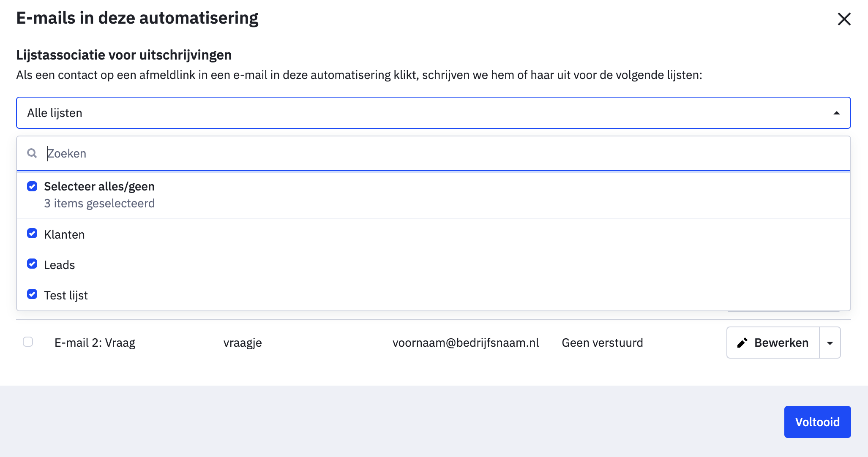Click the chevron in the list selector

[836, 113]
